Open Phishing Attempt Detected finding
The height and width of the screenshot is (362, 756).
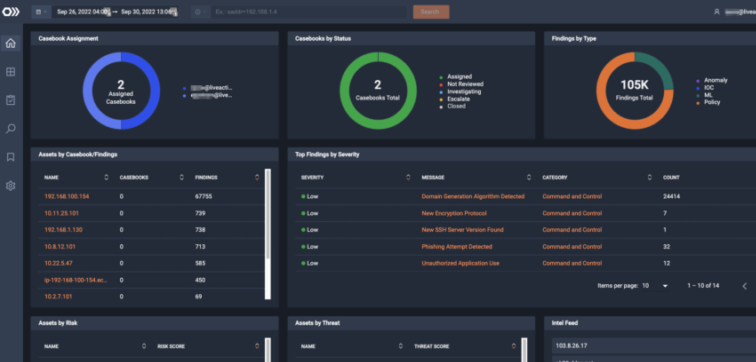coord(457,247)
